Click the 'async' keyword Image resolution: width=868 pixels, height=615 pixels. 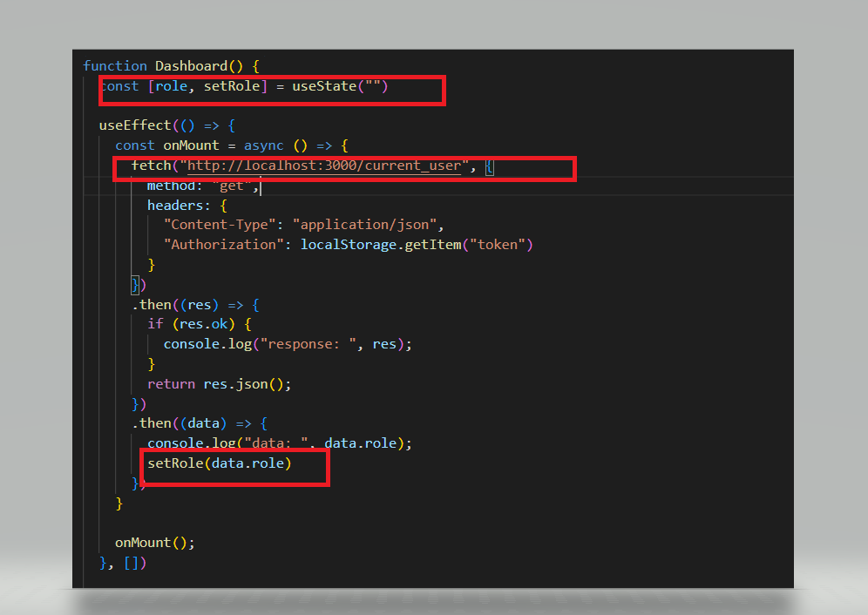click(x=263, y=145)
